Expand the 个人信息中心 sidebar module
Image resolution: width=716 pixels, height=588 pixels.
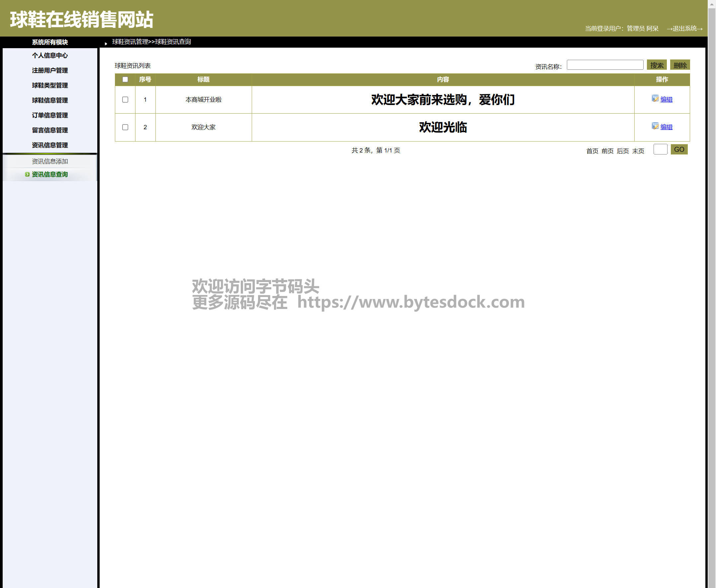50,55
